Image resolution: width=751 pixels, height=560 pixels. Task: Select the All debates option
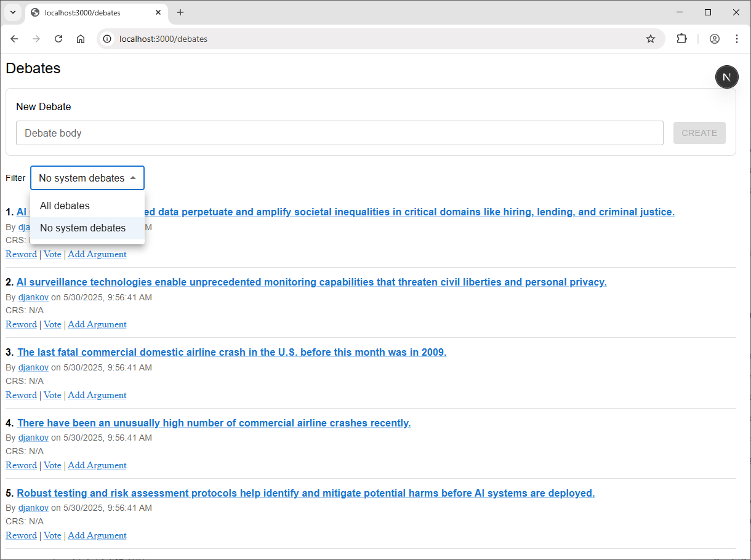pyautogui.click(x=87, y=206)
